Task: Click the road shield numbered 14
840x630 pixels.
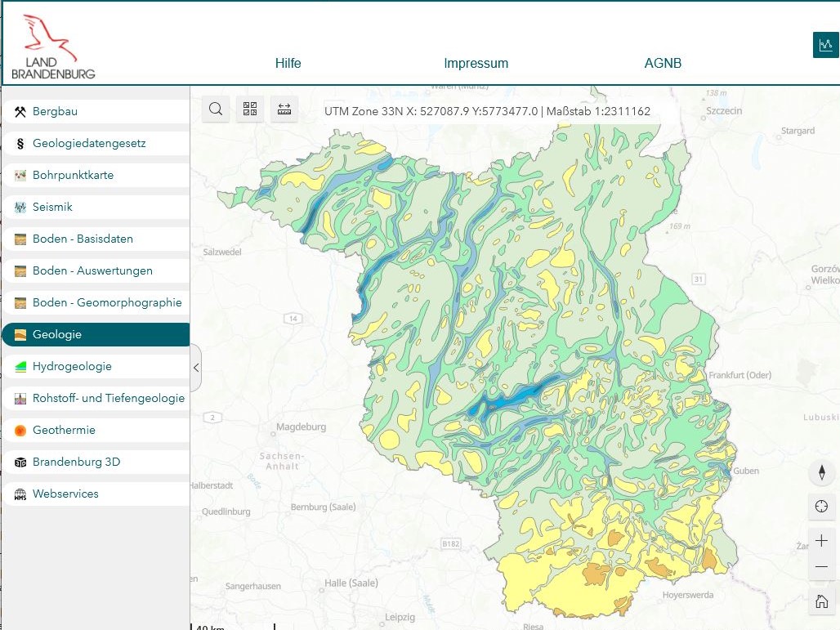Action: 293,319
